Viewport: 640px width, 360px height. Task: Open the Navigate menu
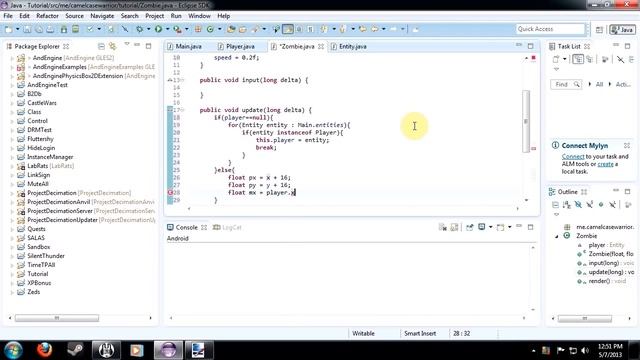point(102,16)
